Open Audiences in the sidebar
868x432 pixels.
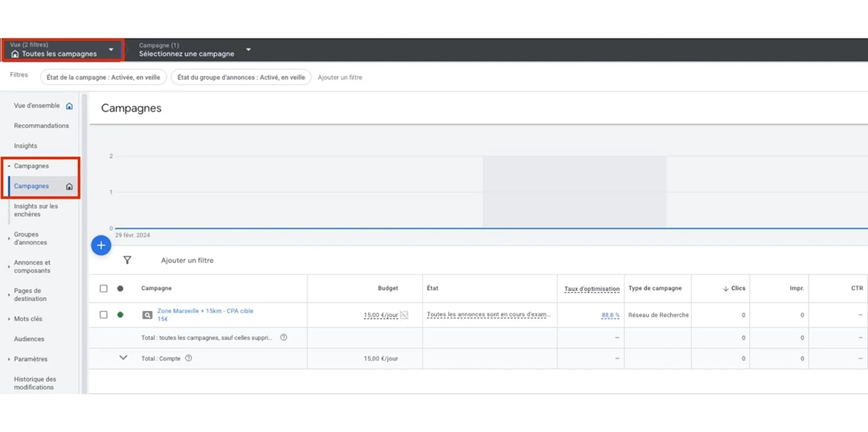point(29,339)
